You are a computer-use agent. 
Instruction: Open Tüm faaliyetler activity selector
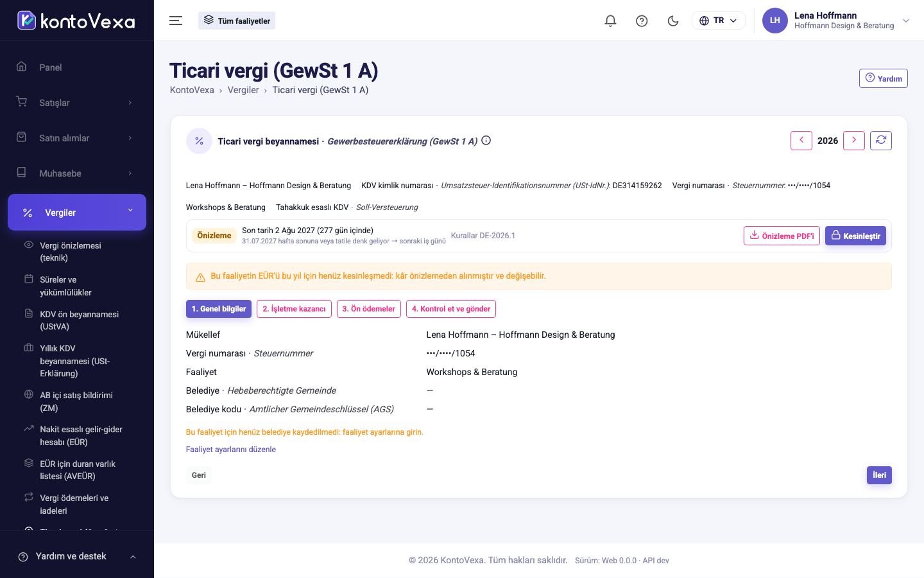(237, 21)
